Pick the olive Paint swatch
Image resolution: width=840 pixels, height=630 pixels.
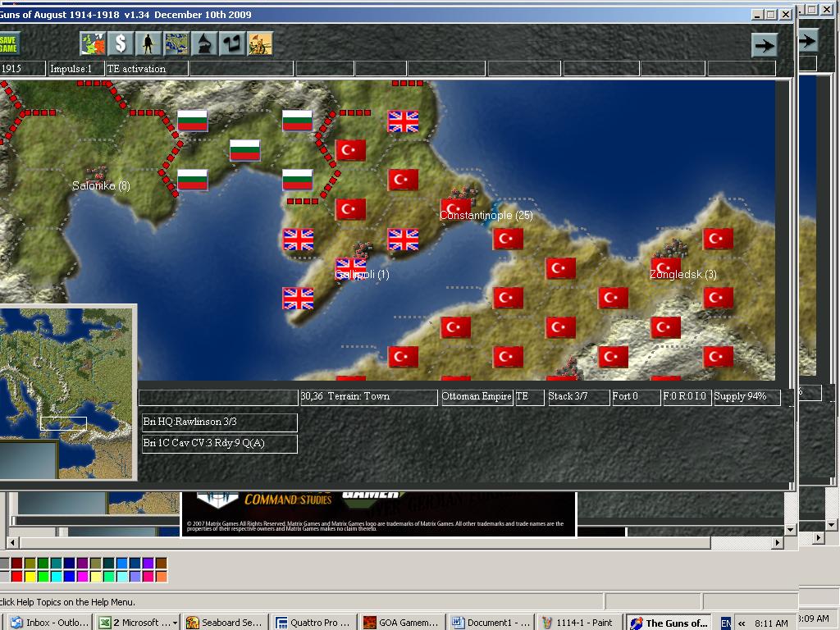pos(30,563)
